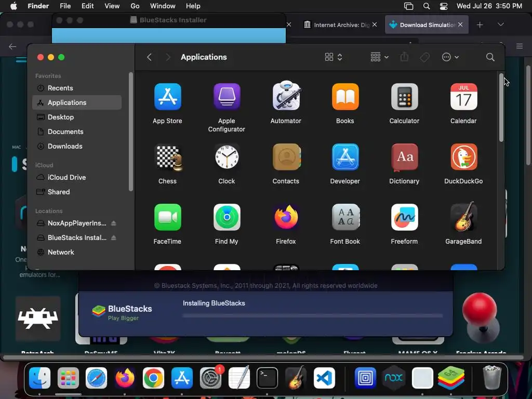The width and height of the screenshot is (532, 399).
Task: Select Recents in the Finder sidebar
Action: point(77,88)
